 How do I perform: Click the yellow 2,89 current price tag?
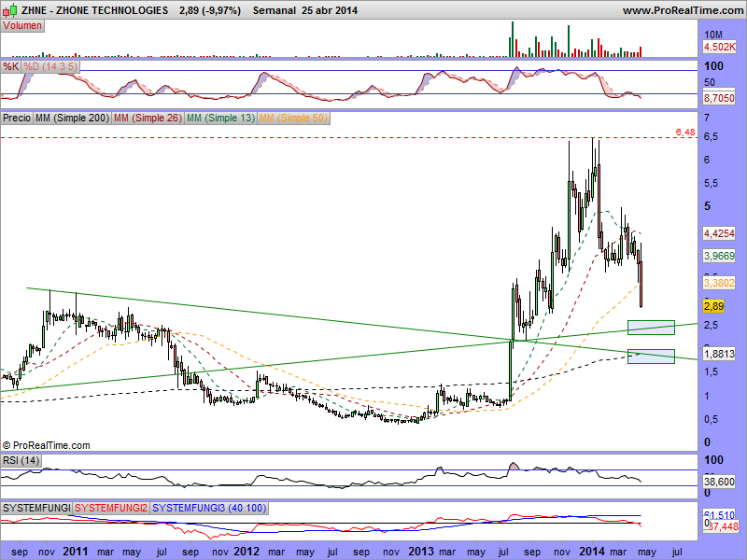(713, 306)
